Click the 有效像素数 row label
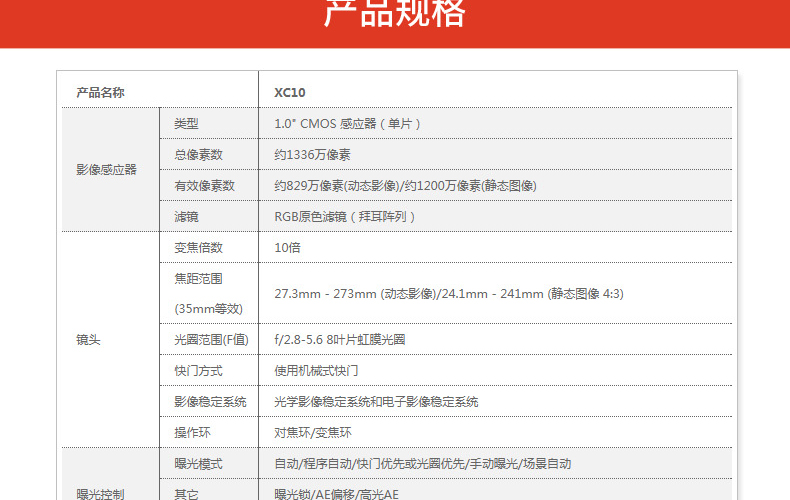This screenshot has height=500, width=790. pyautogui.click(x=205, y=185)
